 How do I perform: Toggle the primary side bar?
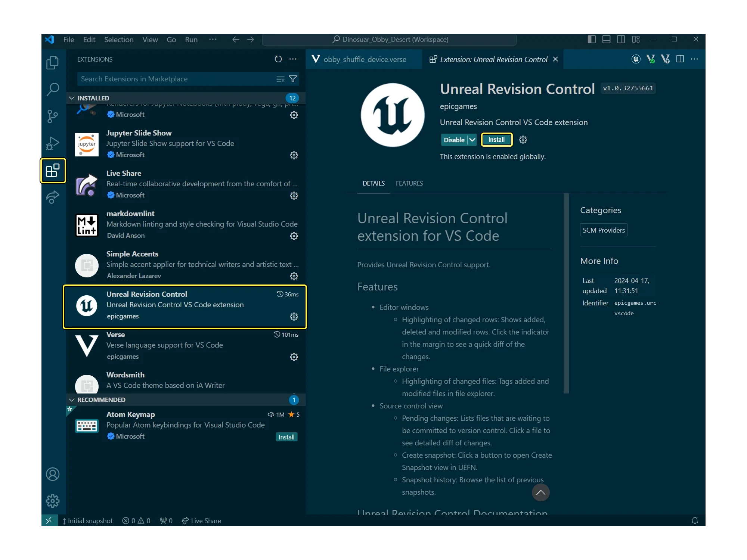(592, 39)
